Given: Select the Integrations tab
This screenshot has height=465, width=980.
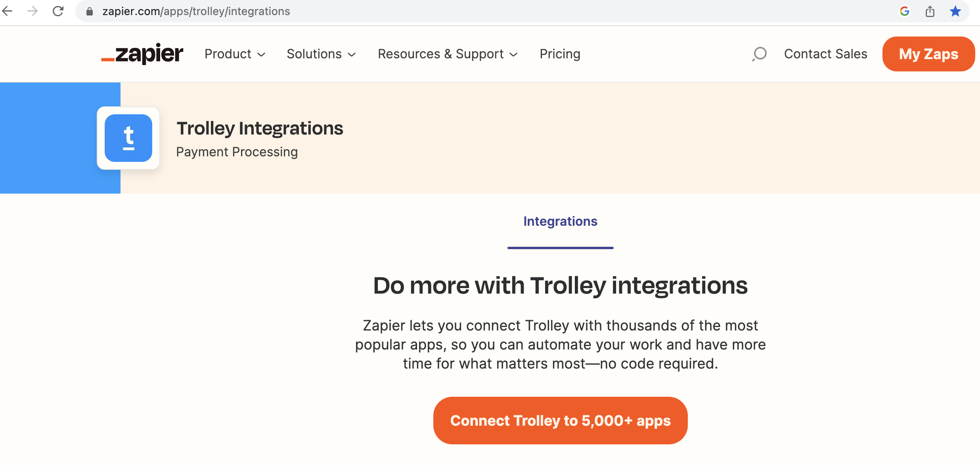Looking at the screenshot, I should [x=560, y=221].
